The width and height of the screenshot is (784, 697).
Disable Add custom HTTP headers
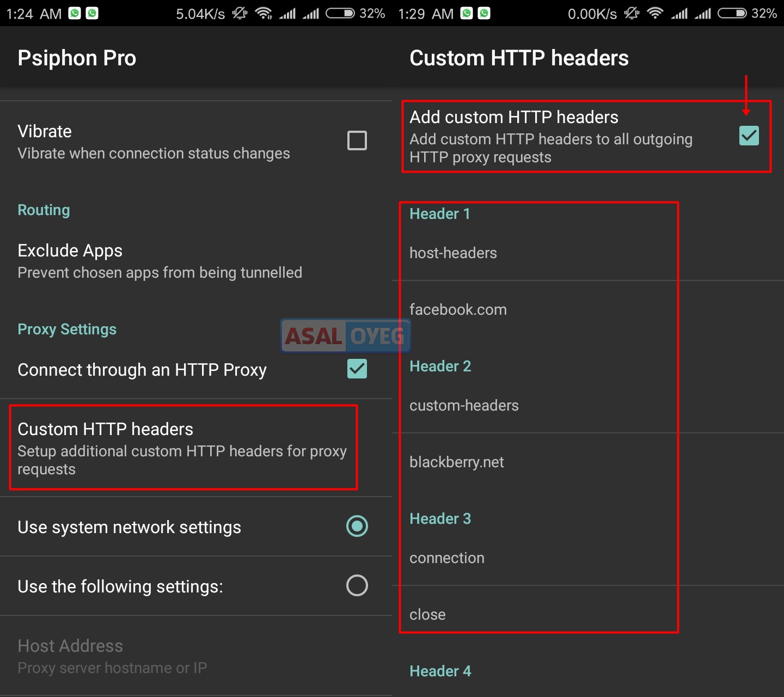(749, 136)
